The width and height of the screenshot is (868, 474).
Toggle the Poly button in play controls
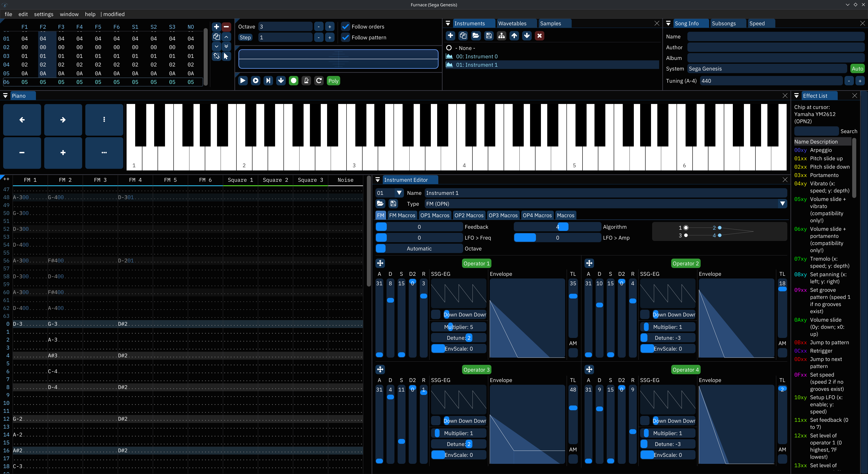[x=333, y=80]
